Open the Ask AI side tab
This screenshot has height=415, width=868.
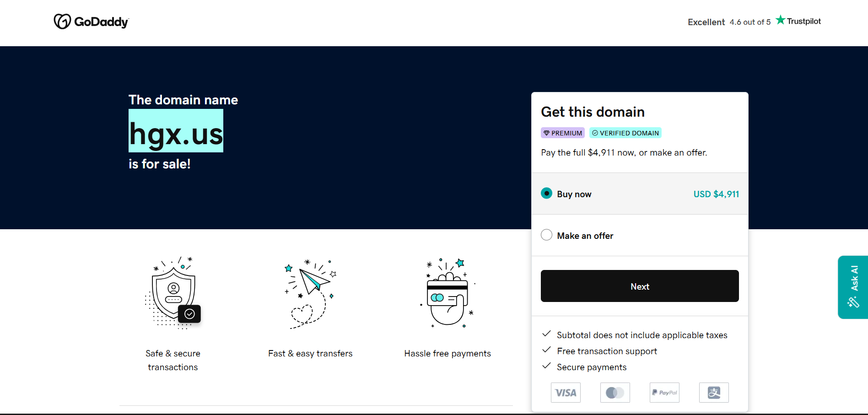(x=853, y=287)
